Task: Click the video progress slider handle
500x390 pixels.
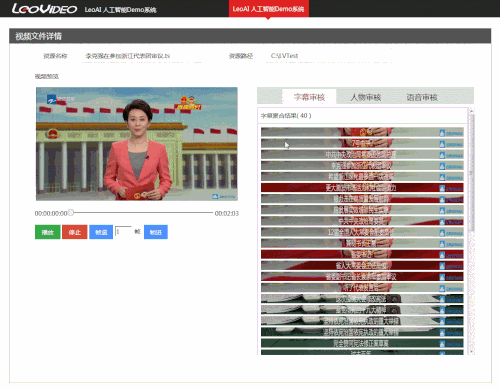Action: pyautogui.click(x=71, y=212)
